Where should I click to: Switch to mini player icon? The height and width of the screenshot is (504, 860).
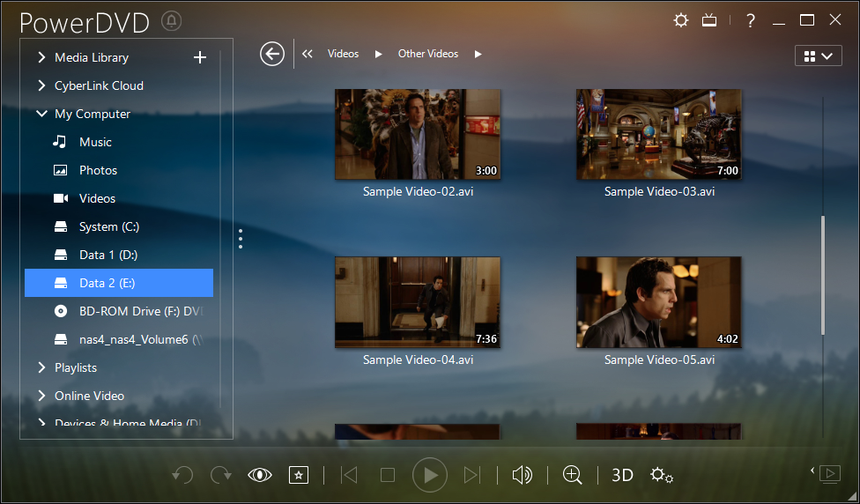[x=829, y=473]
